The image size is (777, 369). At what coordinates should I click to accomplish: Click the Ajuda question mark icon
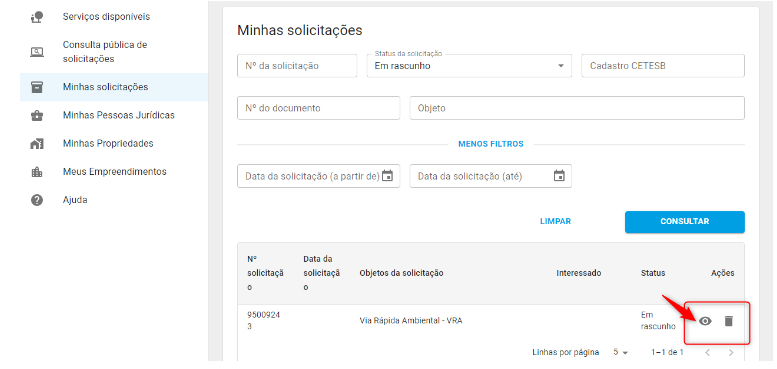(x=37, y=200)
